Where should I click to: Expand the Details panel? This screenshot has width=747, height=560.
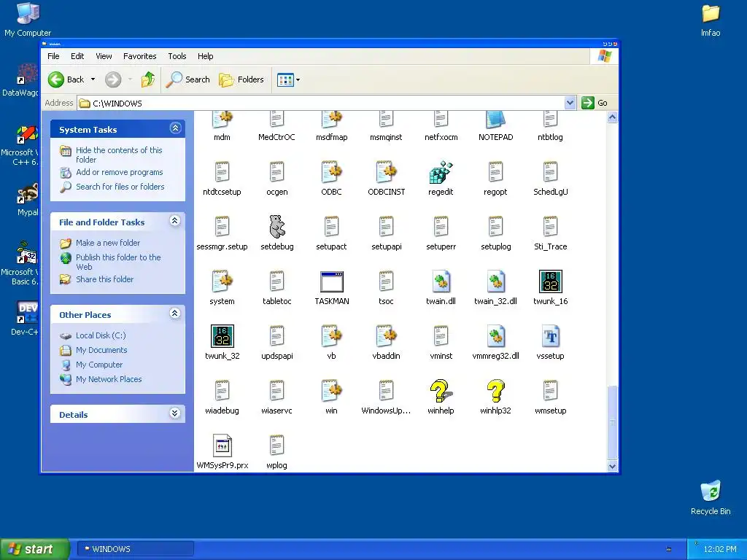click(175, 413)
